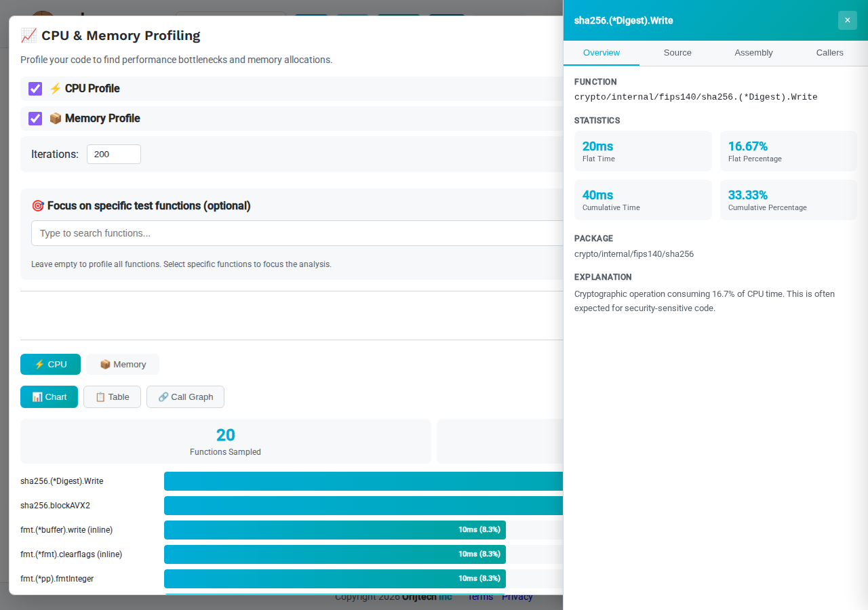Show the Chart view
Image resolution: width=868 pixels, height=610 pixels.
49,396
